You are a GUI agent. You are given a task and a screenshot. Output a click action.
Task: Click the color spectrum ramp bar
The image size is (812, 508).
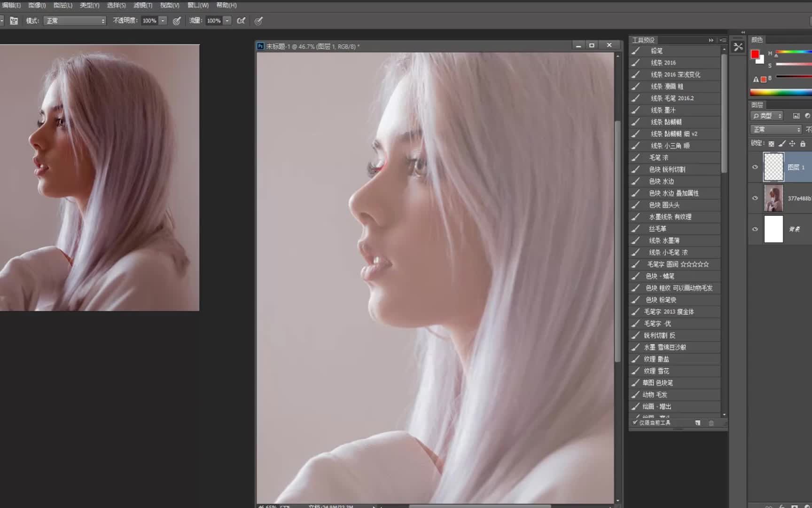point(781,92)
